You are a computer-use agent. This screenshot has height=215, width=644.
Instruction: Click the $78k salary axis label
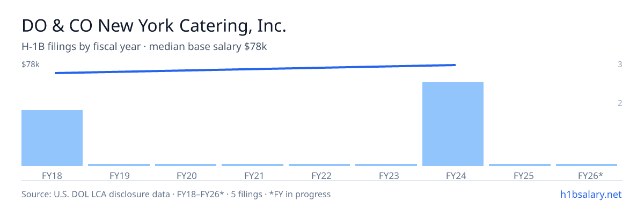pyautogui.click(x=31, y=64)
